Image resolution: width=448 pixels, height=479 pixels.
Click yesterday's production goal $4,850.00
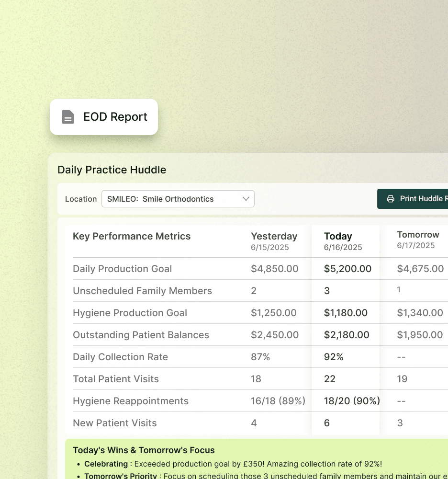pyautogui.click(x=275, y=269)
